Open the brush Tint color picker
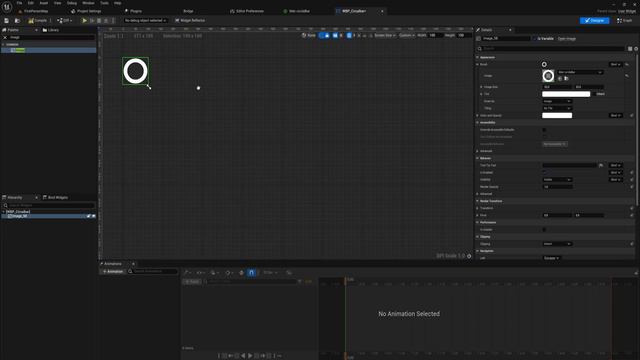 [x=566, y=94]
